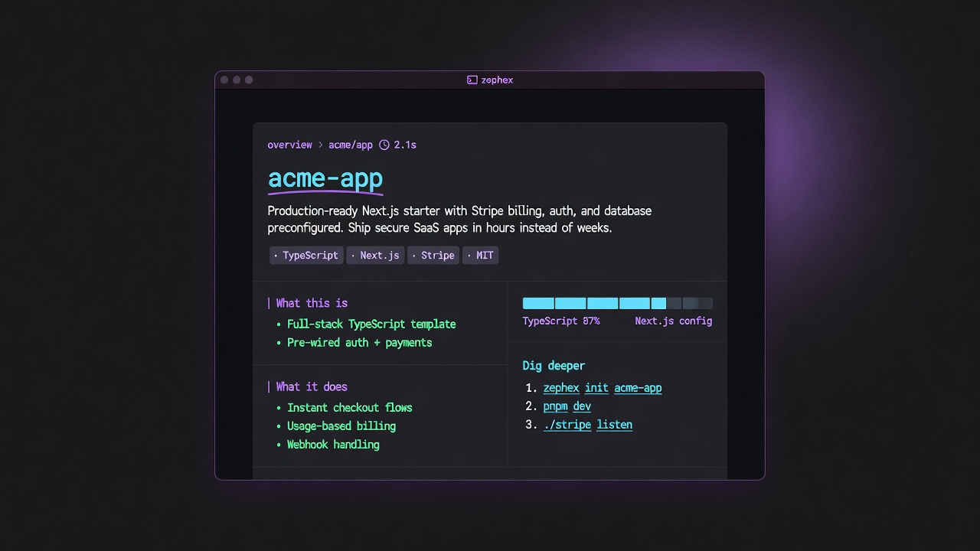This screenshot has height=551, width=980.
Task: Open the dev command link
Action: tap(582, 406)
